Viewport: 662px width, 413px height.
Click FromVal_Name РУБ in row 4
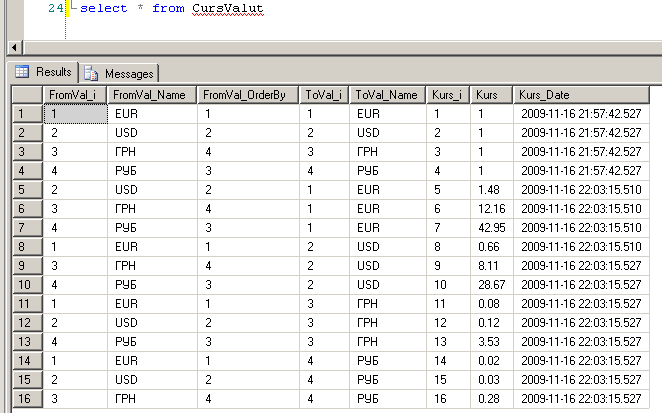[x=126, y=171]
